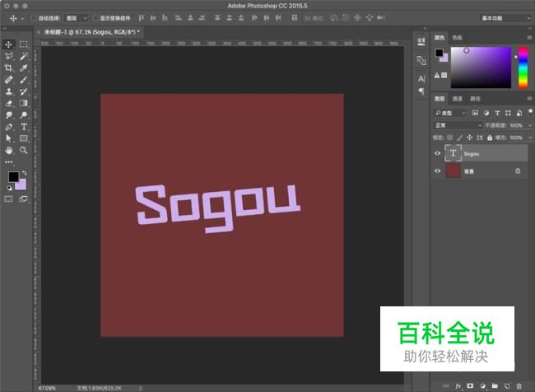Select the Zoom tool
The height and width of the screenshot is (392, 535).
point(24,150)
